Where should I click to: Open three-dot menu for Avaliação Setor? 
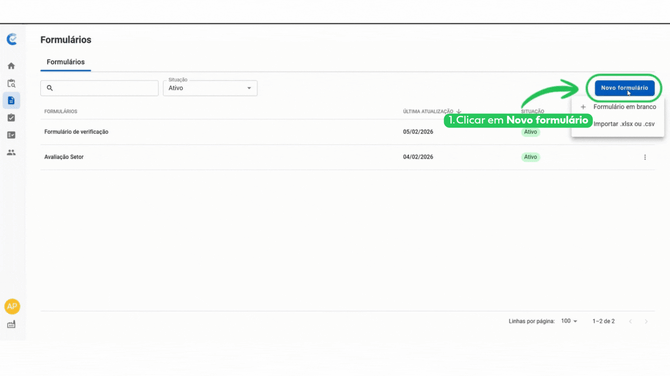pos(645,157)
